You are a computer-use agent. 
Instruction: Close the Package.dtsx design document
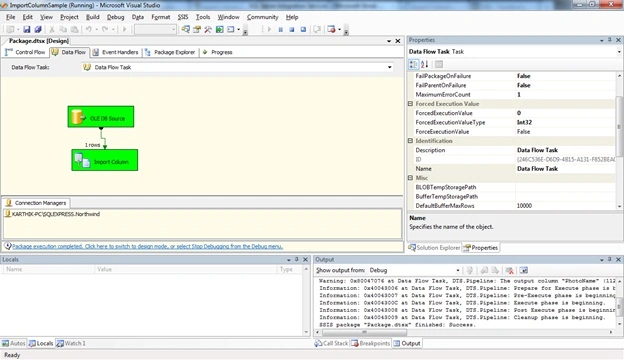pos(398,41)
